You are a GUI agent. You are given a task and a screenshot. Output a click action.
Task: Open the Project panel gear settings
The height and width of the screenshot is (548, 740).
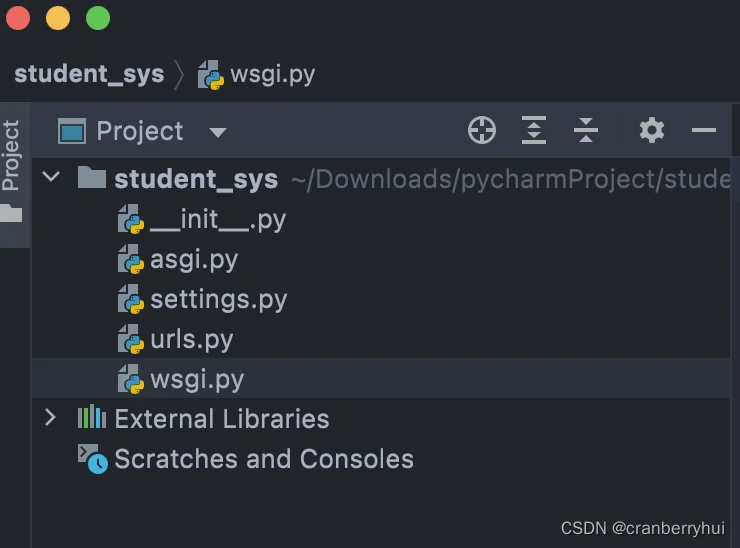652,130
